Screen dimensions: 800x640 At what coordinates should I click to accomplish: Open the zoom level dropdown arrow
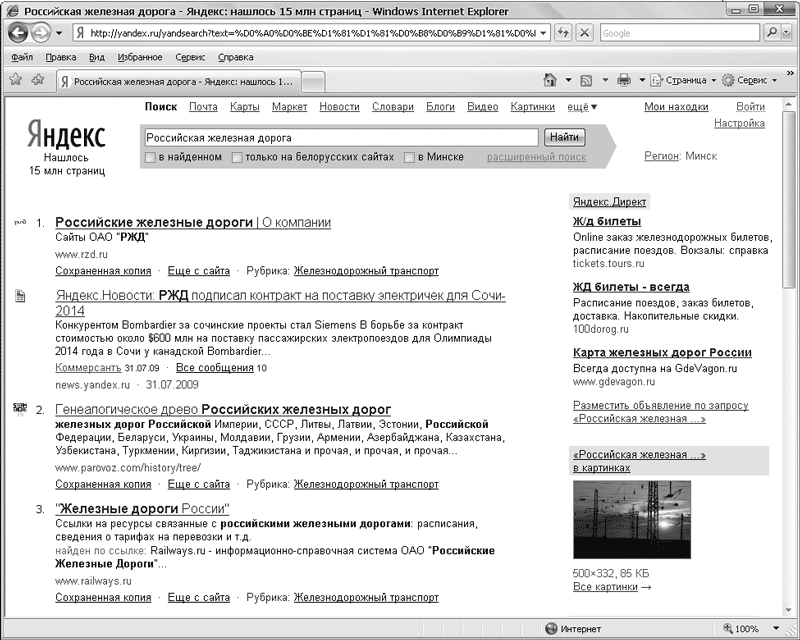[769, 629]
